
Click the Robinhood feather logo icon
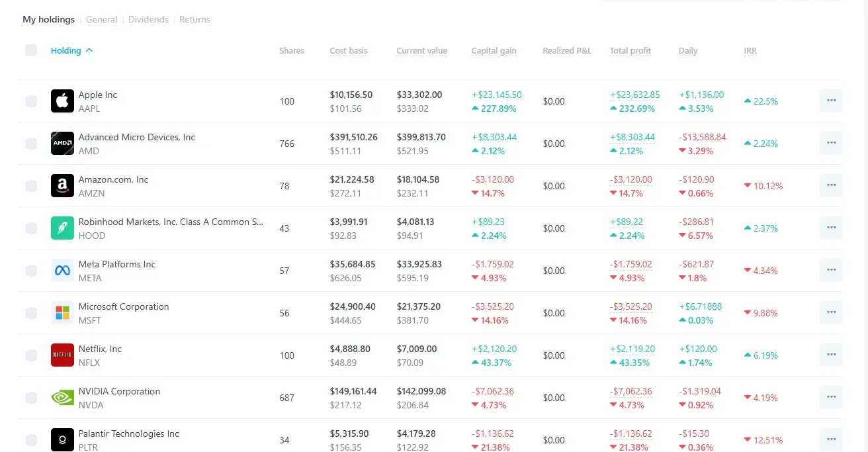(62, 228)
